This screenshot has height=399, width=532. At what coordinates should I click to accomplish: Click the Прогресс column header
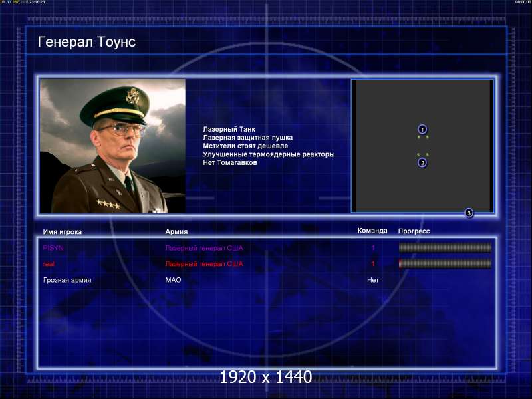pos(414,231)
